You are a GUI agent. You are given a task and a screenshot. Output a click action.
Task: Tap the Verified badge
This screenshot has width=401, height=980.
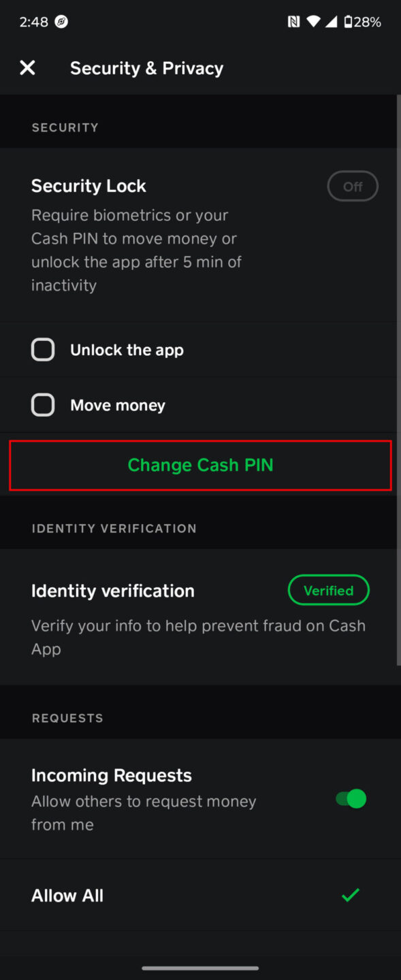[329, 590]
